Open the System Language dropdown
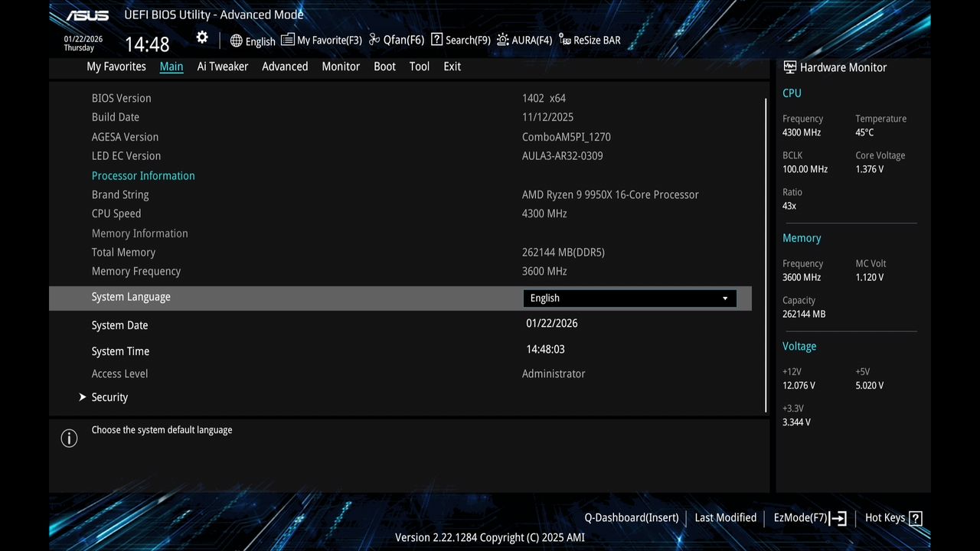Screen dimensions: 980x551 point(628,298)
